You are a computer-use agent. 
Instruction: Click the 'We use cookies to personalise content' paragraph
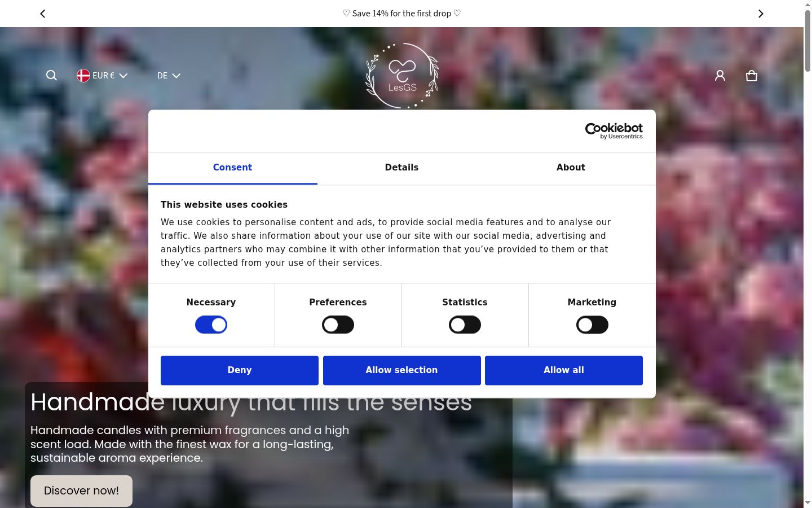tap(386, 243)
